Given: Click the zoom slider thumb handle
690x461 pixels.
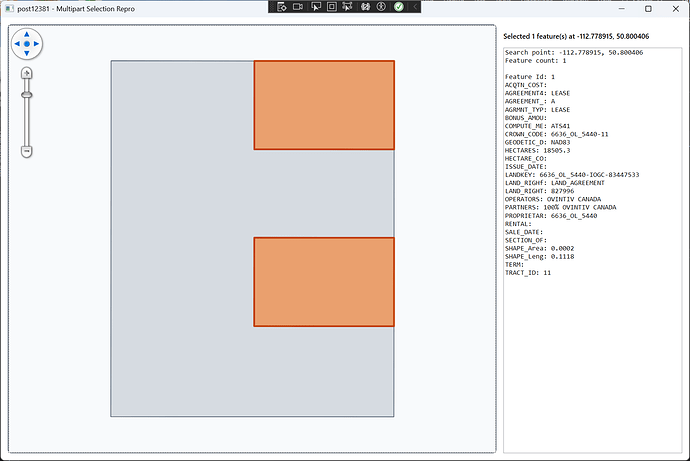Looking at the screenshot, I should click(27, 95).
